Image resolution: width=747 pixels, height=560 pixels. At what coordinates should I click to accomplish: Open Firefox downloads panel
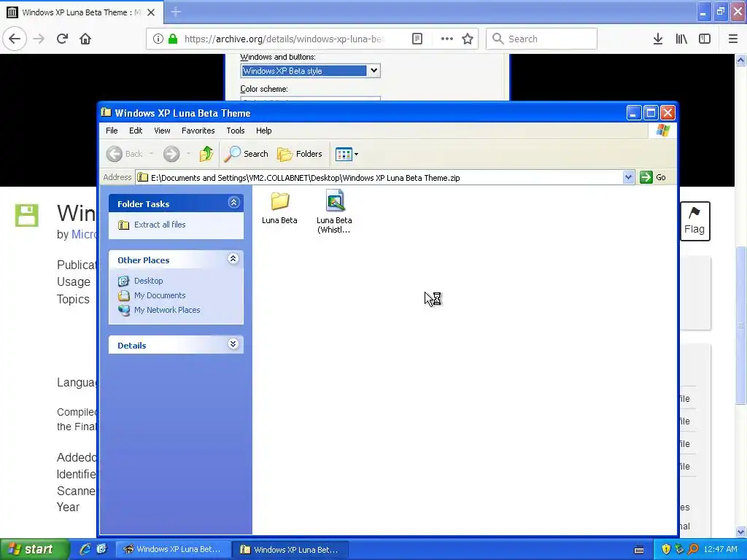click(x=658, y=39)
